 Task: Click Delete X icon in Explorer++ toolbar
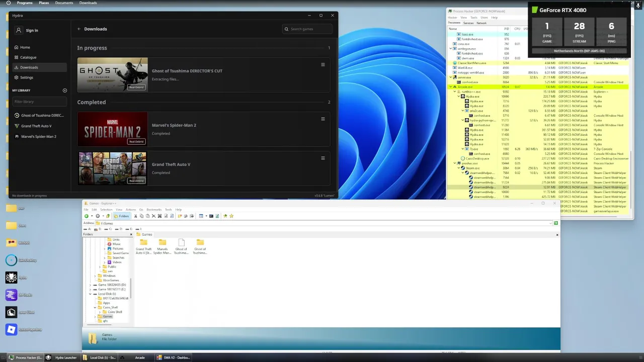click(x=154, y=216)
